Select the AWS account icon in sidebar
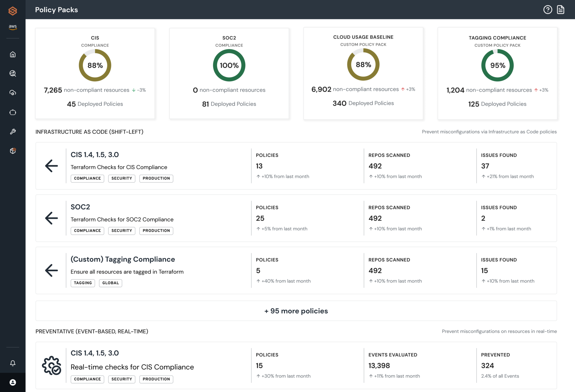 [x=13, y=27]
